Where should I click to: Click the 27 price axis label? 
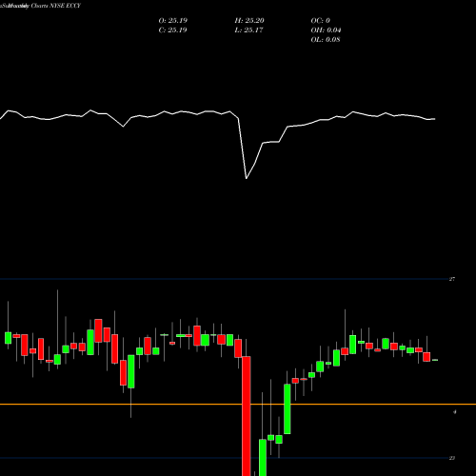(452, 279)
